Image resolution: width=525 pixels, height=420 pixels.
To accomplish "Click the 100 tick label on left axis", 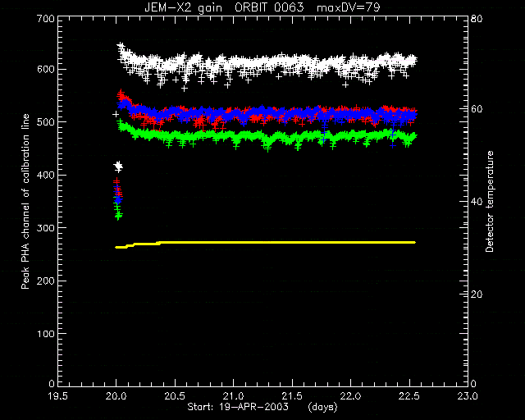I will 45,334.
